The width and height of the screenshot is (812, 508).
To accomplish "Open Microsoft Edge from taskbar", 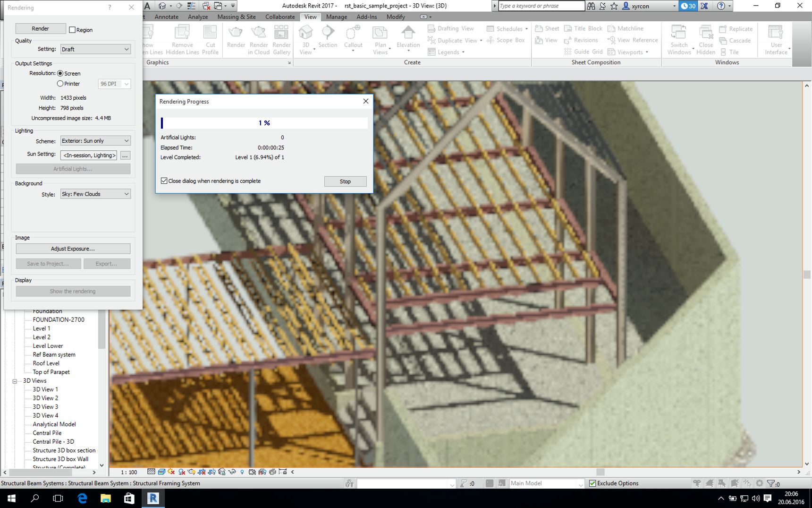I will (x=82, y=498).
